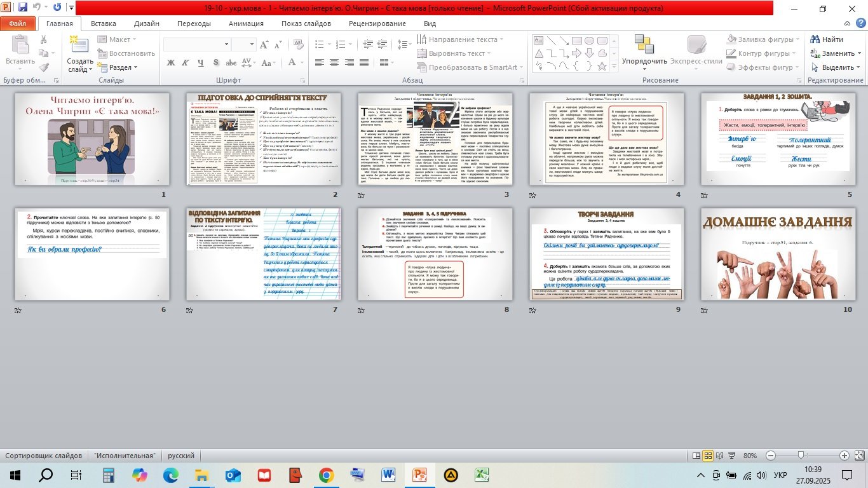Click the Файл (File) button
This screenshot has width=868, height=488.
18,24
